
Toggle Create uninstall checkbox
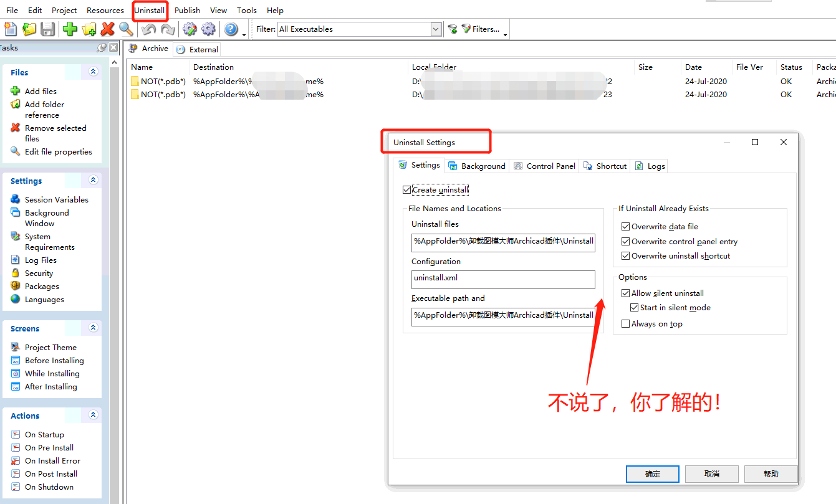tap(407, 190)
